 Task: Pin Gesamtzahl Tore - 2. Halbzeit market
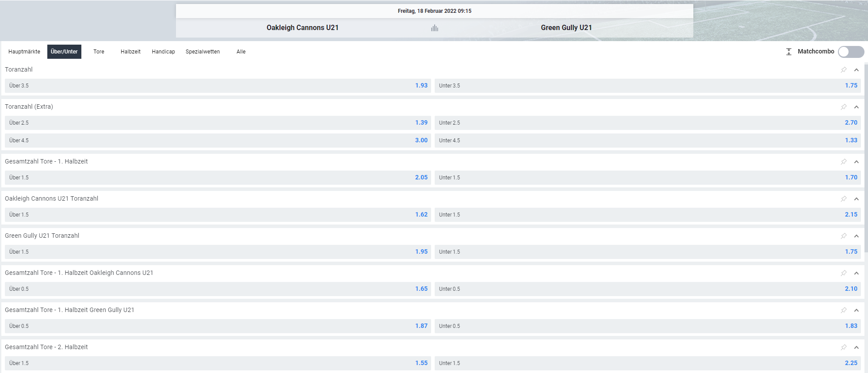[x=844, y=347]
